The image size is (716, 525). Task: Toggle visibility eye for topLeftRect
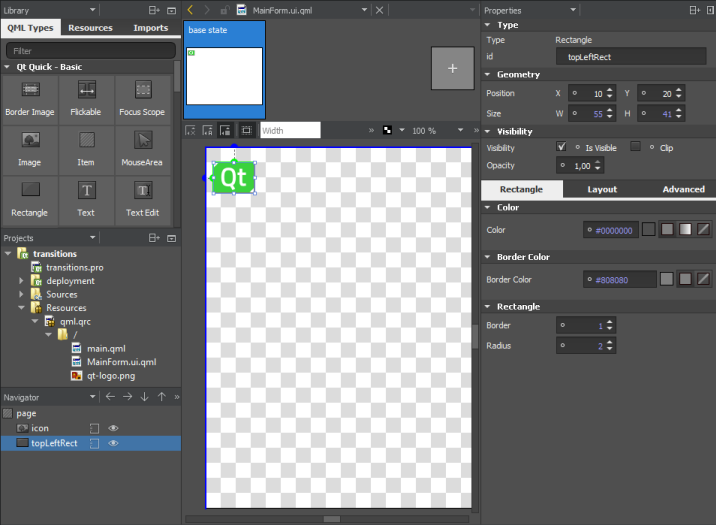[113, 443]
